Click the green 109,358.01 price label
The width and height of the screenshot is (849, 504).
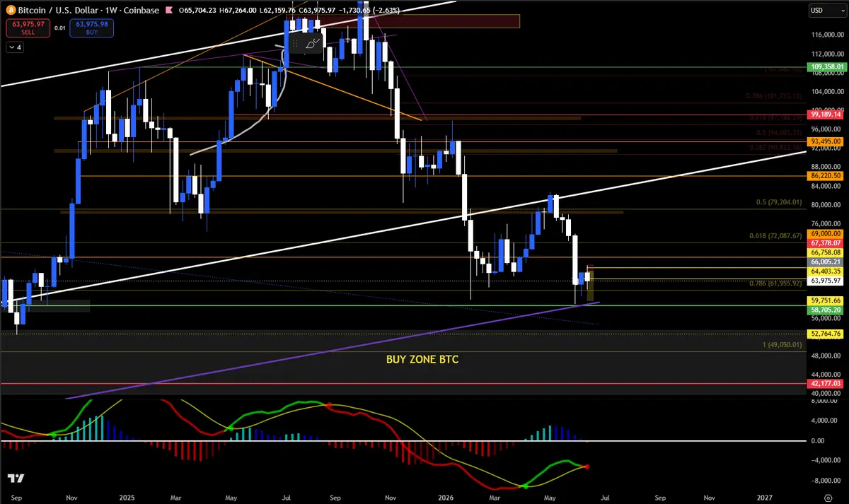(x=826, y=67)
